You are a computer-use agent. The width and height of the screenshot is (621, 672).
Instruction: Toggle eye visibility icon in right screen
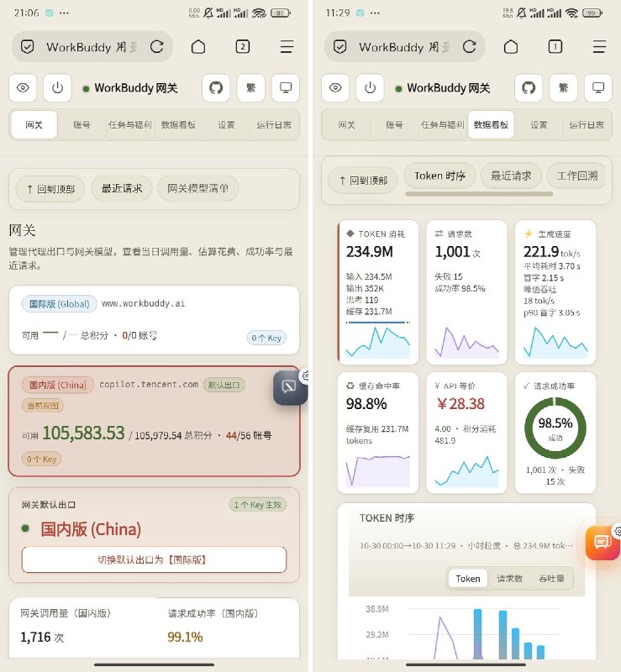click(x=335, y=88)
